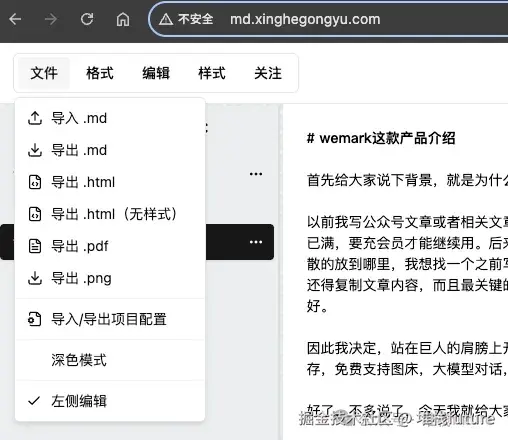Open the 关注 menu

(268, 73)
